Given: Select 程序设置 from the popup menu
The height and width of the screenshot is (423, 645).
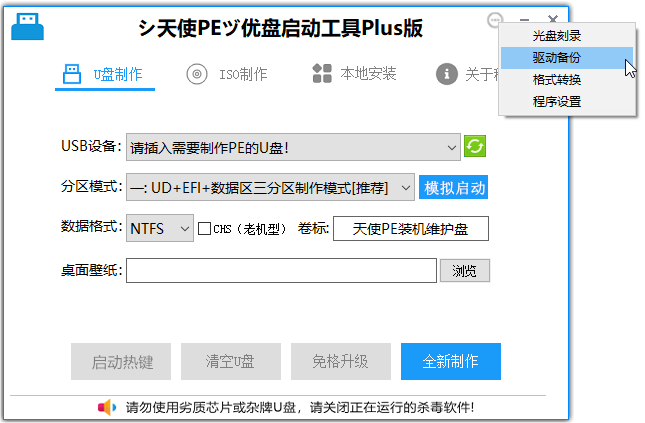Looking at the screenshot, I should click(567, 101).
